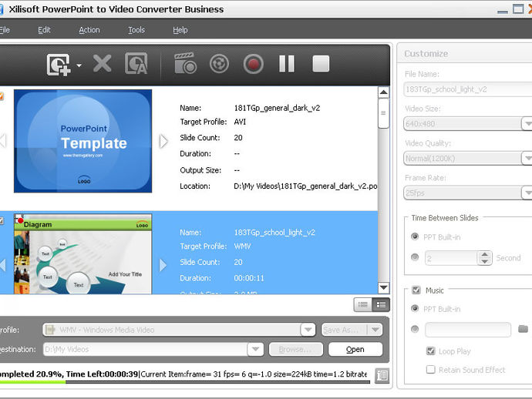The width and height of the screenshot is (532, 399).
Task: Click the Browse button
Action: tap(295, 349)
